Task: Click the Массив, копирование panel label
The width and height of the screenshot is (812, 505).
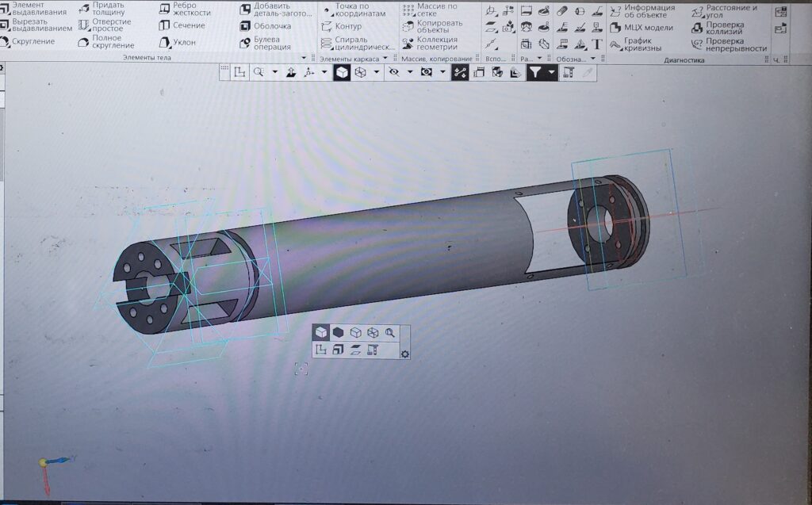Action: (436, 59)
